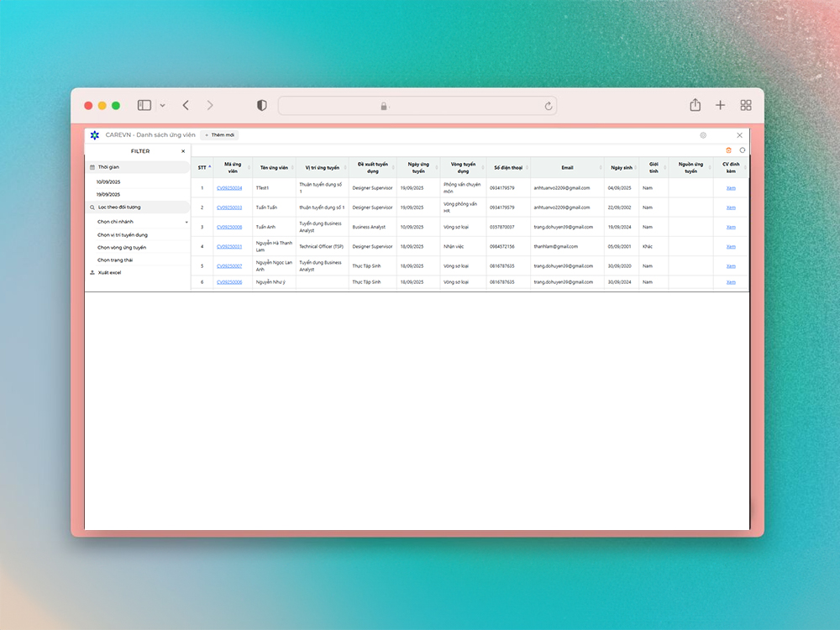Open the settings gear in header
Viewport: 840px width, 630px height.
pos(703,135)
